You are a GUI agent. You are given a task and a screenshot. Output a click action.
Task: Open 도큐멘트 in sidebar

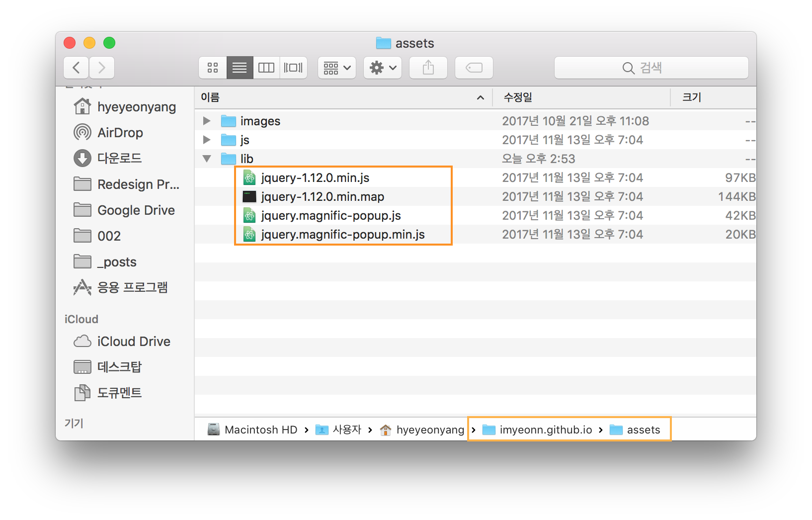click(x=108, y=393)
